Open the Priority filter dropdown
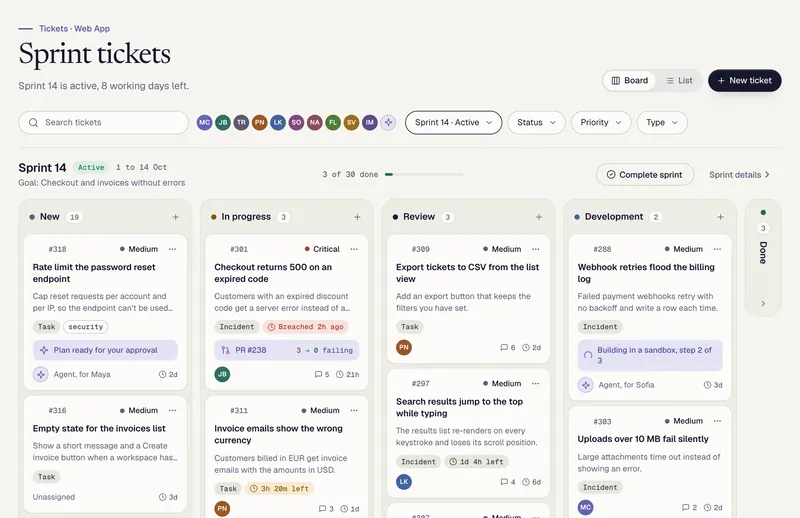 point(601,122)
